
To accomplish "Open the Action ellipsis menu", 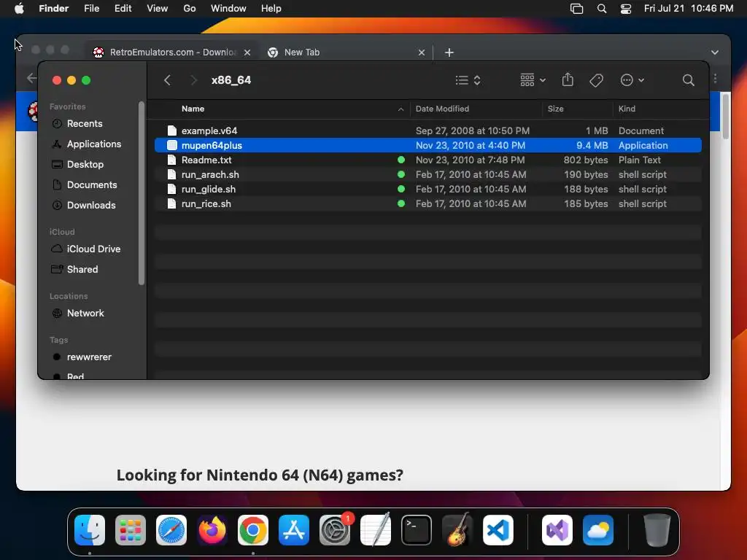I will (632, 80).
